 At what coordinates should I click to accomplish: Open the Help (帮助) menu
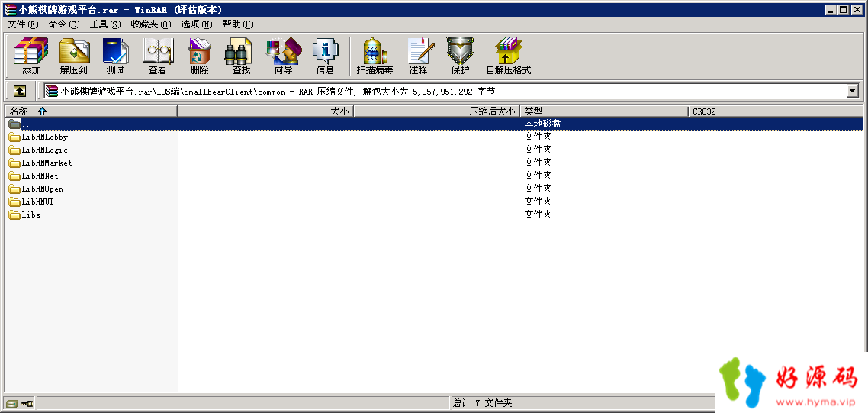tap(238, 24)
